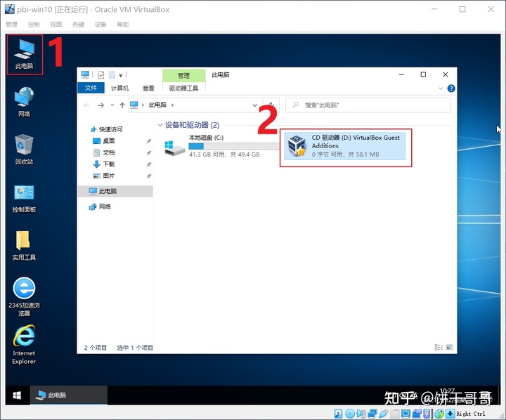506x420 pixels.
Task: Switch to the 查看 ribbon tab
Action: (x=148, y=88)
